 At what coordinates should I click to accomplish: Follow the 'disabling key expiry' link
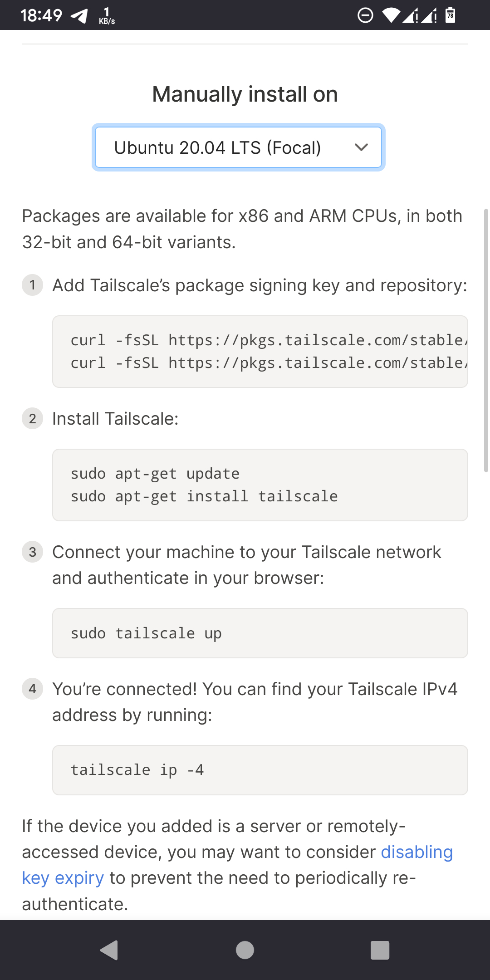[237, 865]
